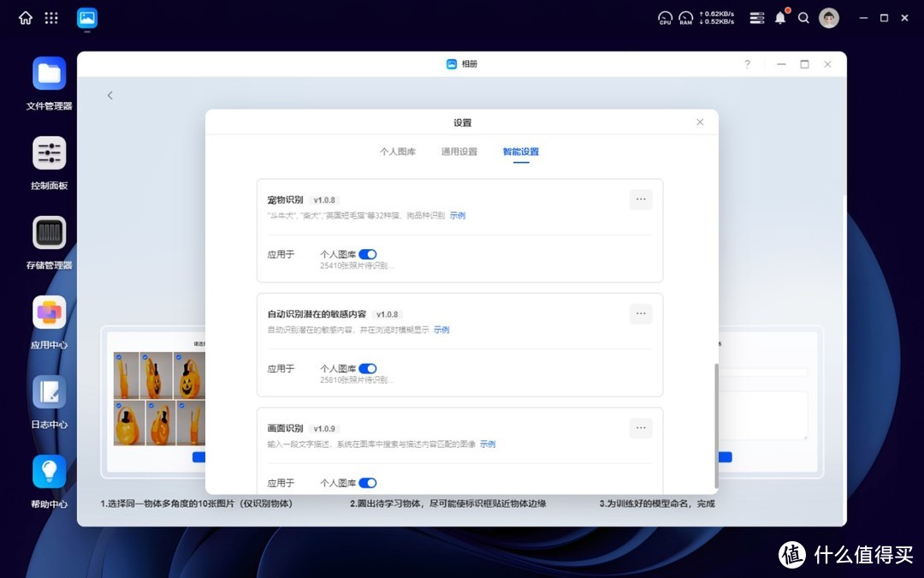Switch to the 通用设置 tab
Image resolution: width=924 pixels, height=578 pixels.
click(459, 151)
